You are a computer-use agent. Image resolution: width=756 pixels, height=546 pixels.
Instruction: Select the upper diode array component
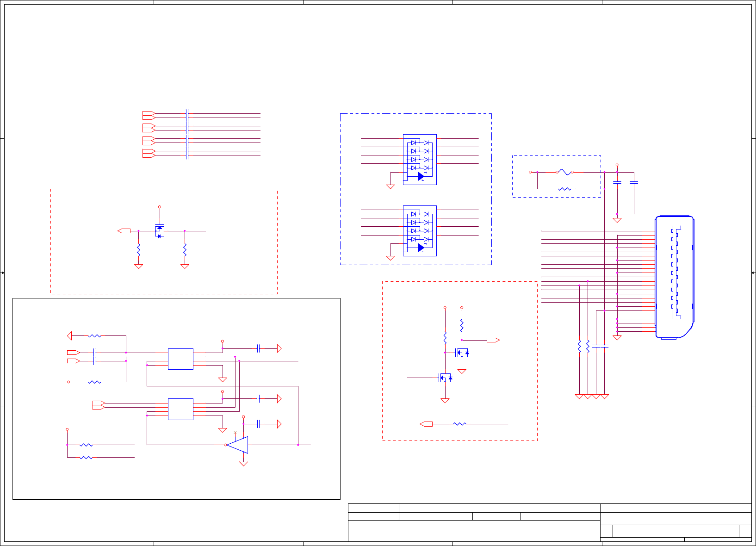[x=420, y=160]
